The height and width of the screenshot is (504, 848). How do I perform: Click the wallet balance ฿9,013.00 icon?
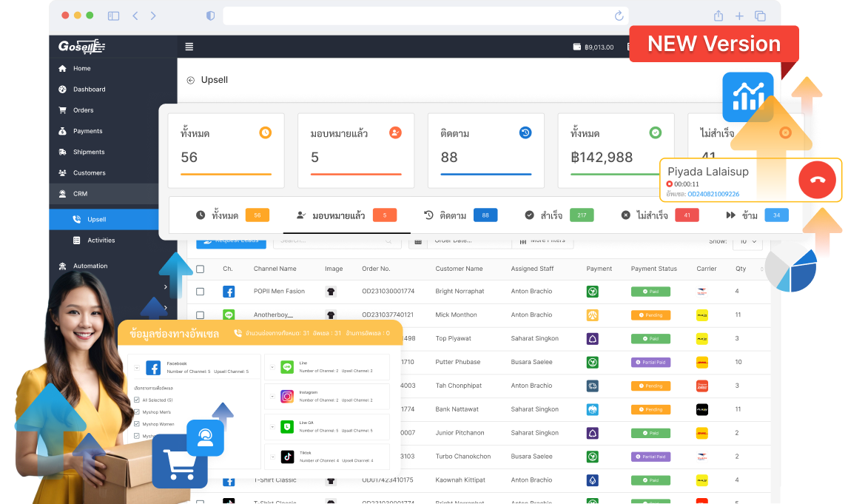point(577,47)
